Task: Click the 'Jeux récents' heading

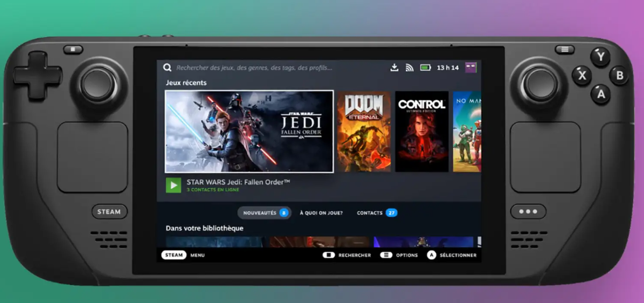Action: pyautogui.click(x=186, y=83)
